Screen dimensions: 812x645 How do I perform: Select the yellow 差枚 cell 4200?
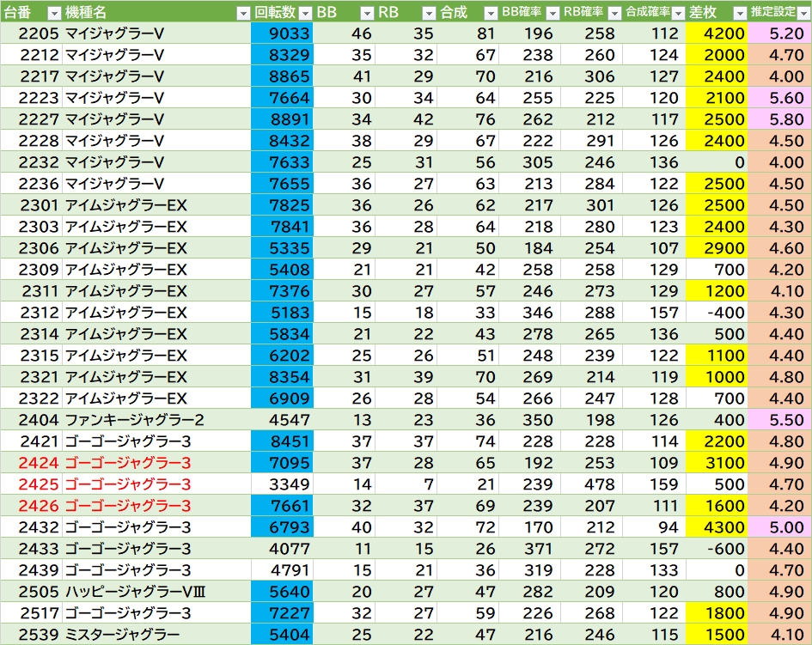(x=717, y=33)
